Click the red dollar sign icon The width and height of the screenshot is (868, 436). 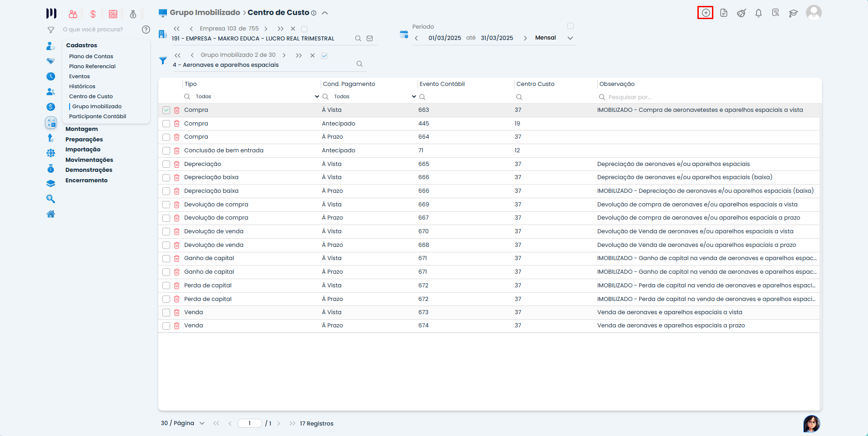[93, 14]
